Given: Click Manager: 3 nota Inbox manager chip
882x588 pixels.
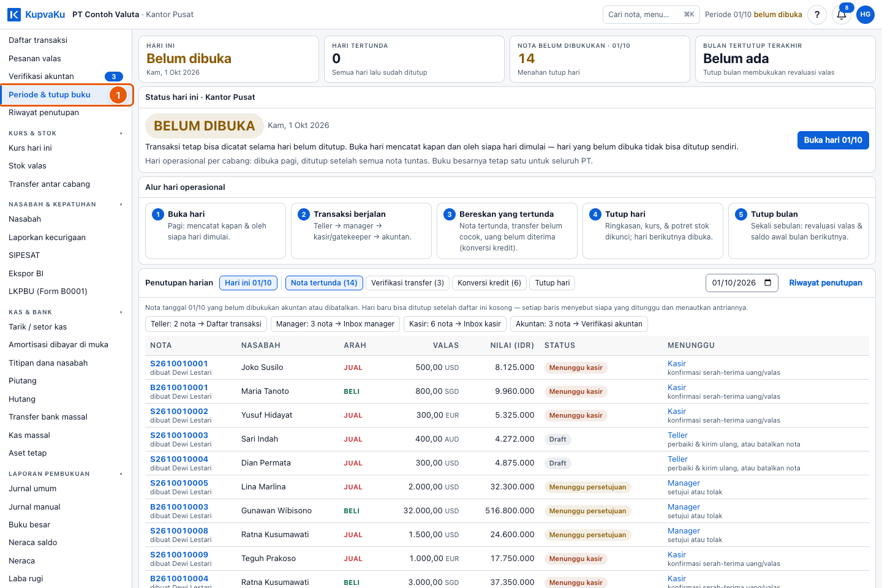Looking at the screenshot, I should click(x=335, y=324).
